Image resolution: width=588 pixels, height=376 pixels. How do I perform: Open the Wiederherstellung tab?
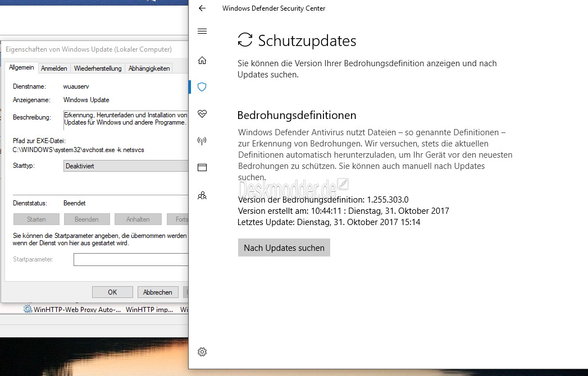(x=98, y=68)
